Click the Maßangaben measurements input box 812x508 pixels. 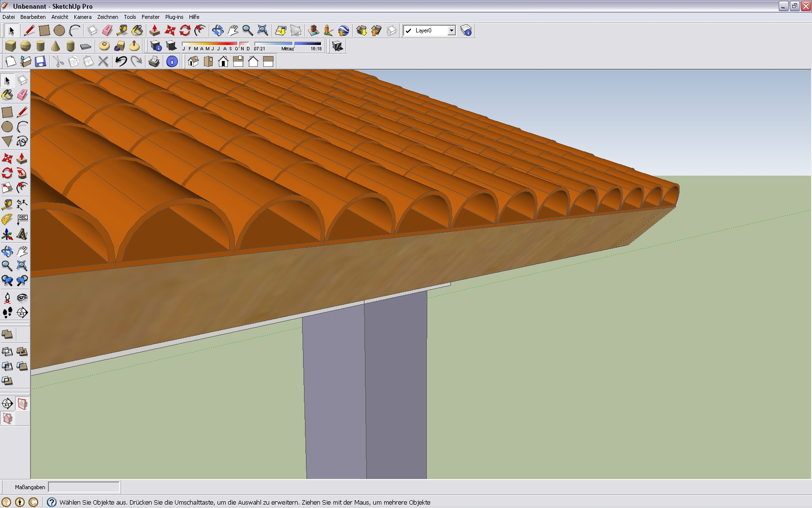click(84, 487)
